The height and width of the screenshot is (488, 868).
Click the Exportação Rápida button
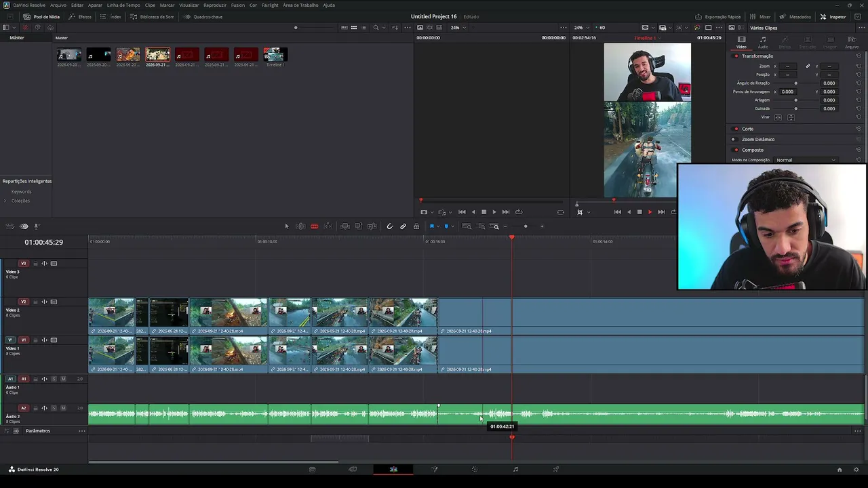(718, 16)
